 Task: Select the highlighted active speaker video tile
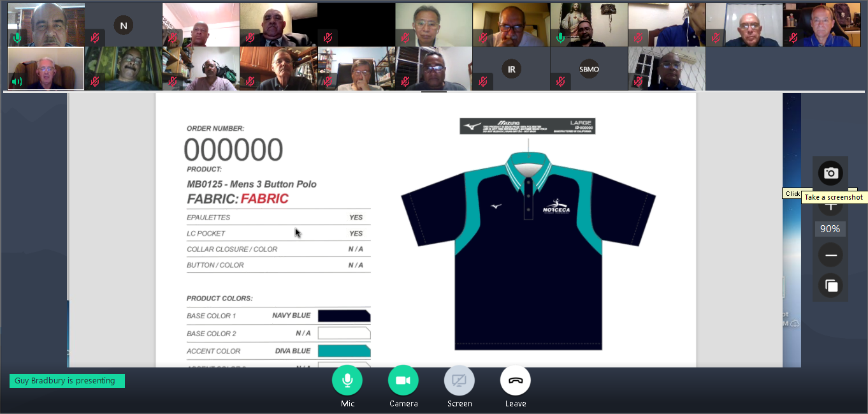click(46, 68)
